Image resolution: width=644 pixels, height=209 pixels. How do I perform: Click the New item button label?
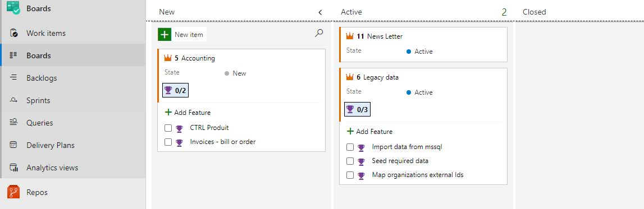point(189,35)
